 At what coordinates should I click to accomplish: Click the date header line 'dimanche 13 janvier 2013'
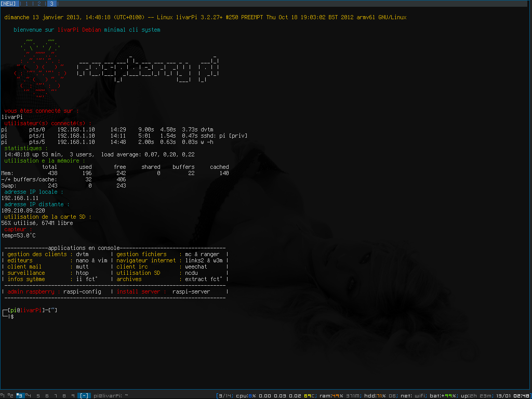point(205,17)
